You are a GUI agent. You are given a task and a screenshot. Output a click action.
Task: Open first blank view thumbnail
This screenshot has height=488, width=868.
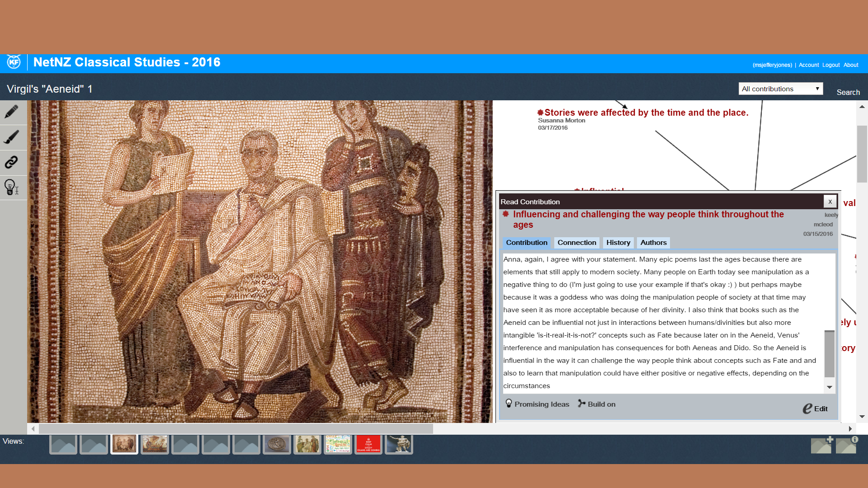(63, 444)
